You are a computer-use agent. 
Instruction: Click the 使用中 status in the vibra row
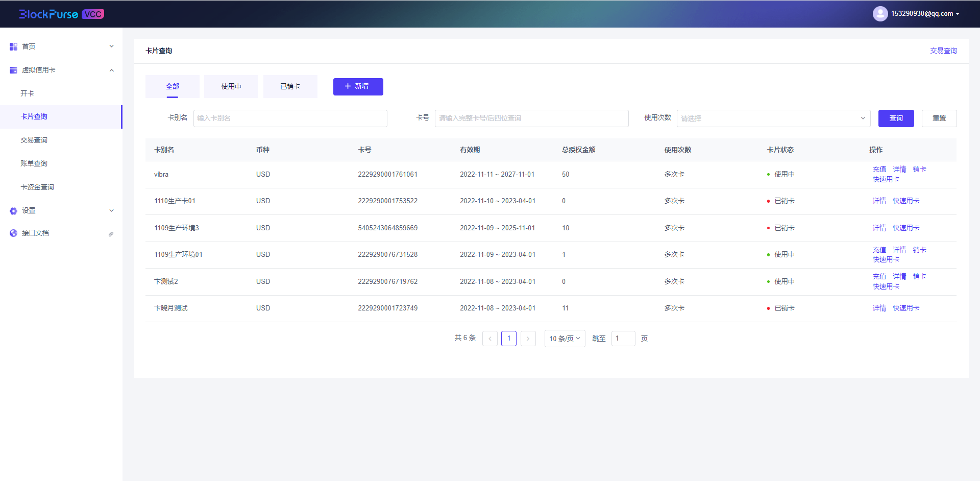(781, 174)
